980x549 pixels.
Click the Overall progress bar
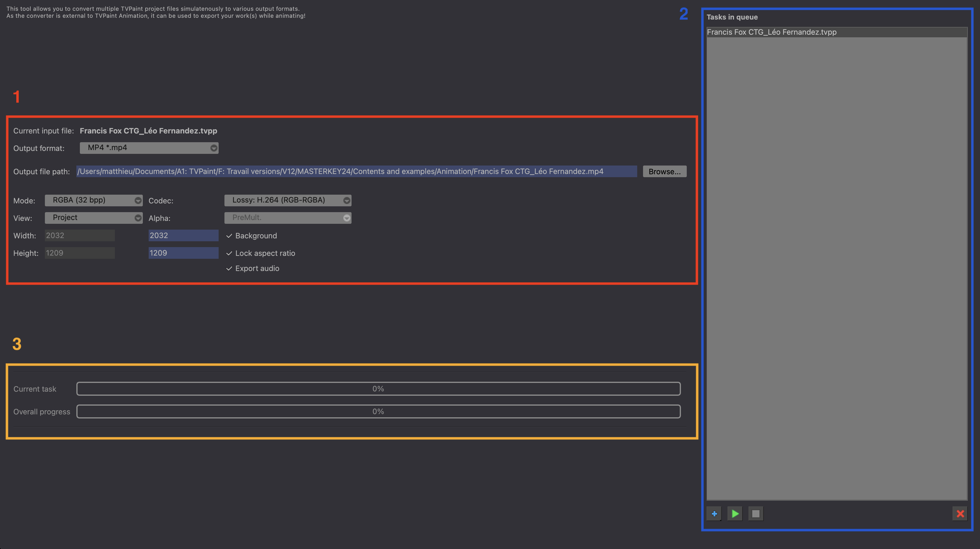[378, 411]
